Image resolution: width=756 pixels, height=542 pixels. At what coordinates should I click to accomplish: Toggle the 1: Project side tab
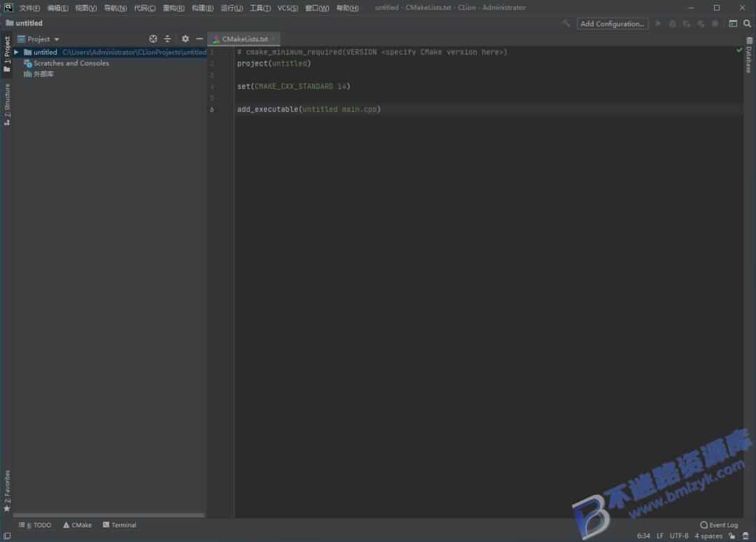7,54
